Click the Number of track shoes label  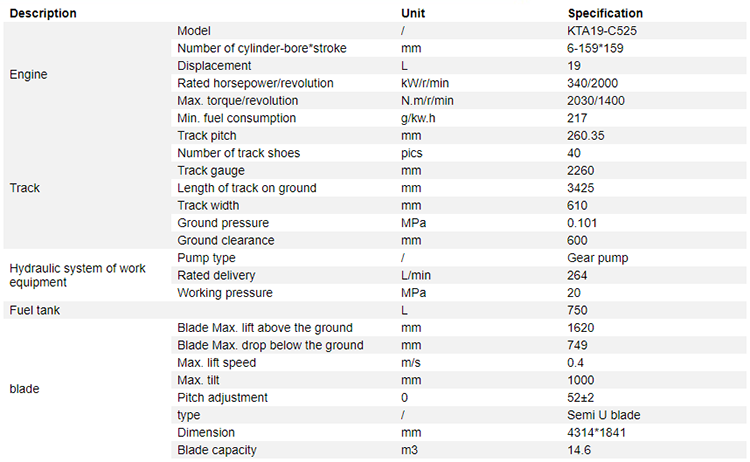pos(238,153)
